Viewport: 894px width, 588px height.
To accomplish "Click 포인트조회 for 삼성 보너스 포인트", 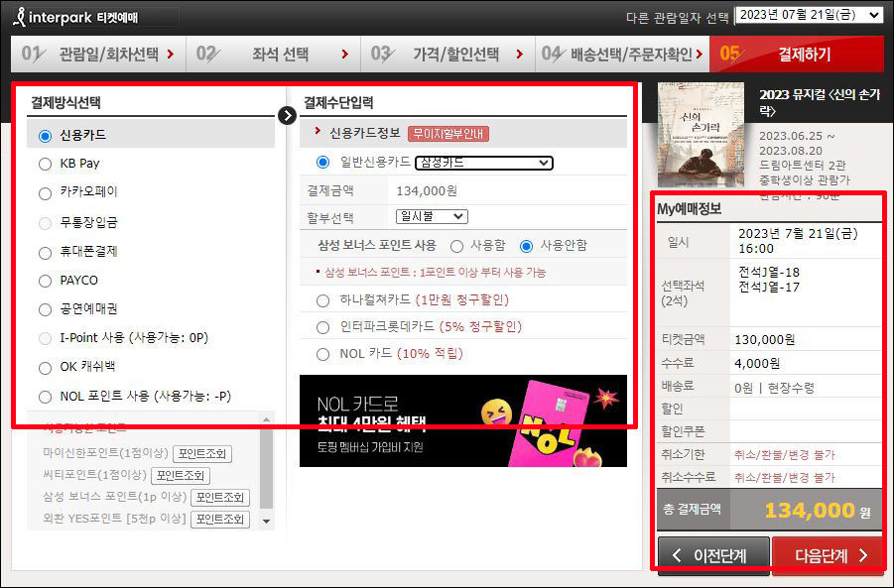I will pyautogui.click(x=220, y=498).
